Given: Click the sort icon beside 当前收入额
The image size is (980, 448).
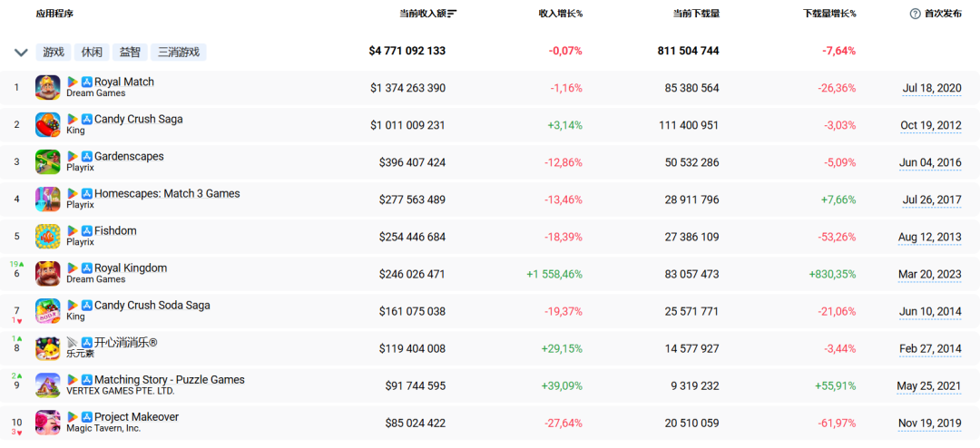Looking at the screenshot, I should click(452, 14).
